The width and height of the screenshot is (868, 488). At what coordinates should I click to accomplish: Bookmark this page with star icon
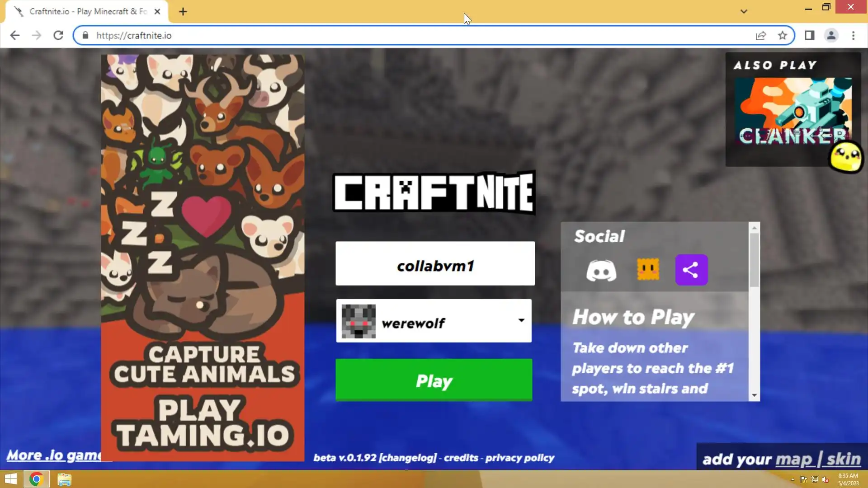[783, 36]
